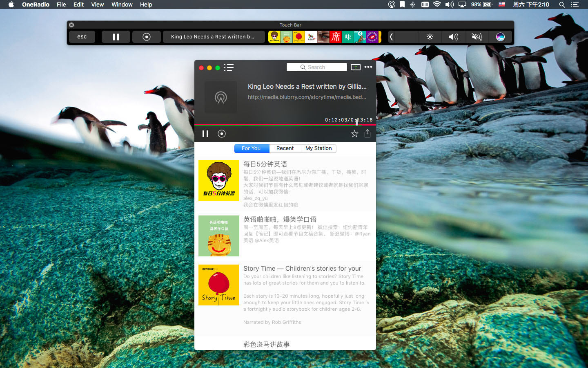Select the eye photo station in Touch Bar
Image resolution: width=588 pixels, height=368 pixels.
click(x=323, y=37)
